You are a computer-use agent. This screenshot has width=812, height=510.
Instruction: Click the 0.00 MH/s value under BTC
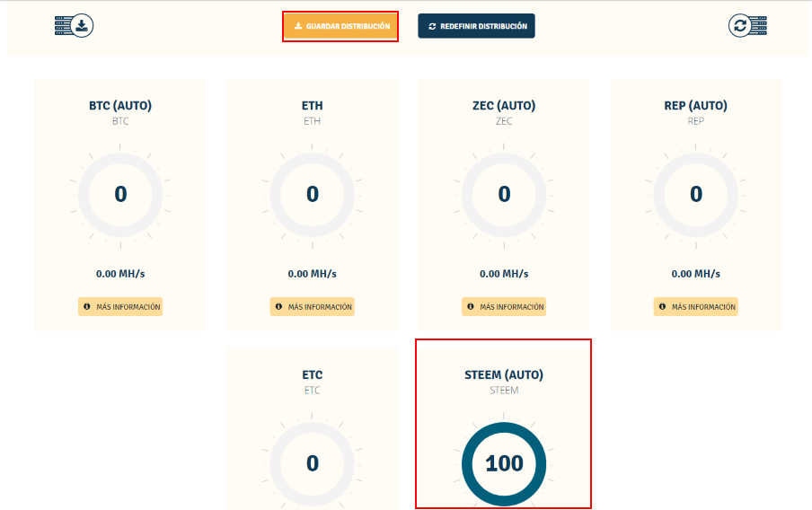[x=120, y=274]
